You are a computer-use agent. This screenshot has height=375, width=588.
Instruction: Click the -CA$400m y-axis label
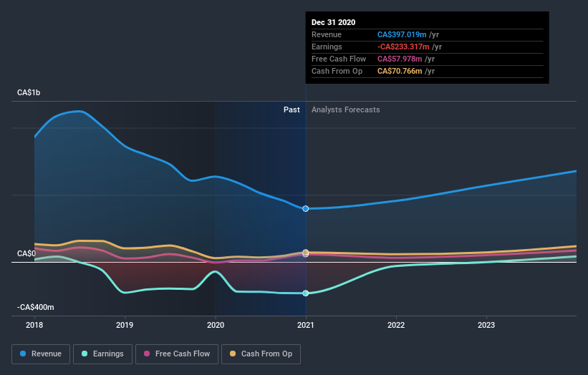coord(36,307)
